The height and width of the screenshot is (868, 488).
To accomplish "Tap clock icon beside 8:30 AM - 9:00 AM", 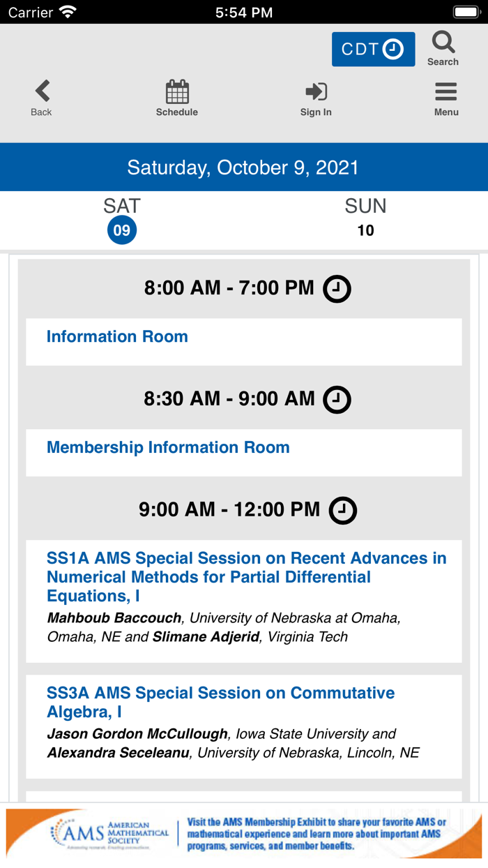I will pyautogui.click(x=337, y=400).
